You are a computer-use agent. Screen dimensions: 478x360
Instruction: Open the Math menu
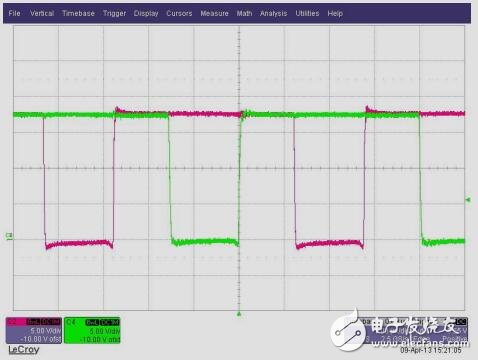(244, 13)
